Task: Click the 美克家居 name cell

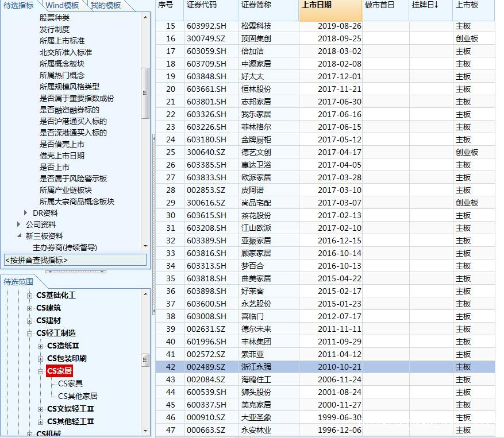Action: tap(269, 405)
